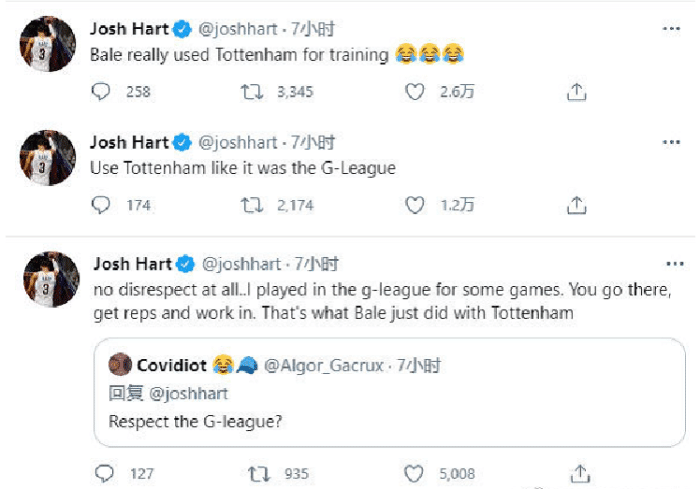Like the no disrespect quote tweet
Screen dimensions: 700x489
pos(415,473)
